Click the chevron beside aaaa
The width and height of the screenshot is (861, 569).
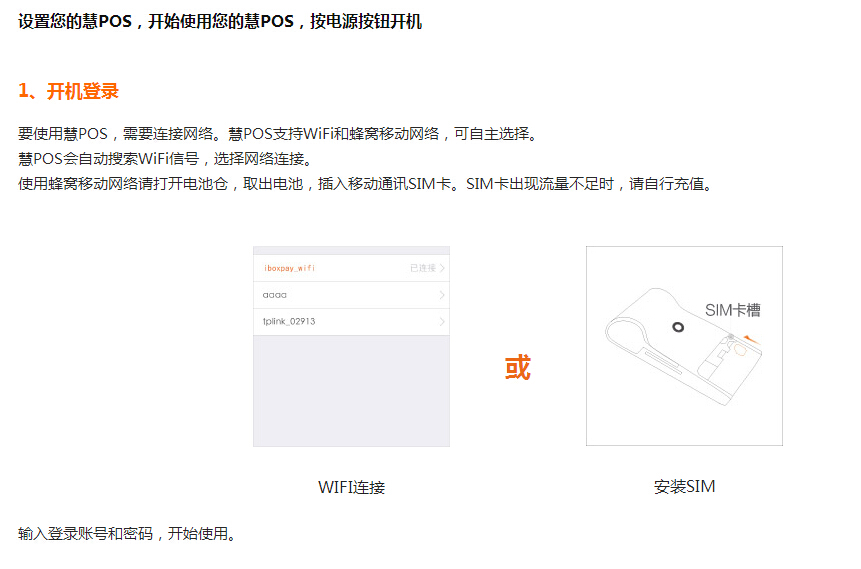coord(442,295)
